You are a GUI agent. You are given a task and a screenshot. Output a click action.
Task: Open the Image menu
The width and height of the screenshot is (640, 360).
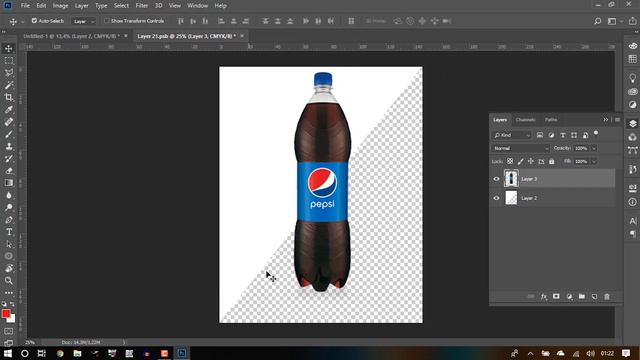click(60, 6)
